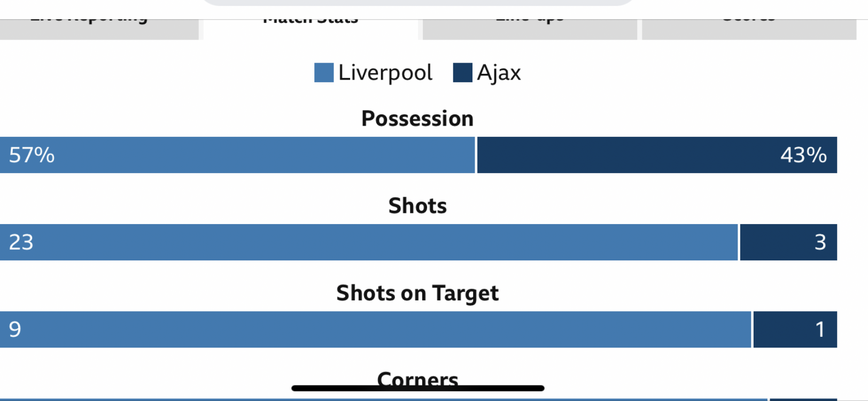The image size is (868, 401).
Task: Select the Liverpool legend label
Action: (x=385, y=73)
